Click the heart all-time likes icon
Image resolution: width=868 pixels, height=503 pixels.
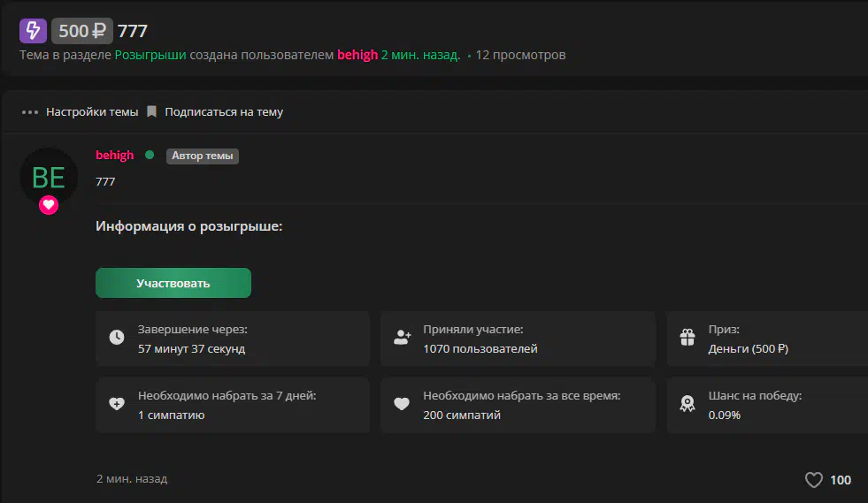(402, 404)
